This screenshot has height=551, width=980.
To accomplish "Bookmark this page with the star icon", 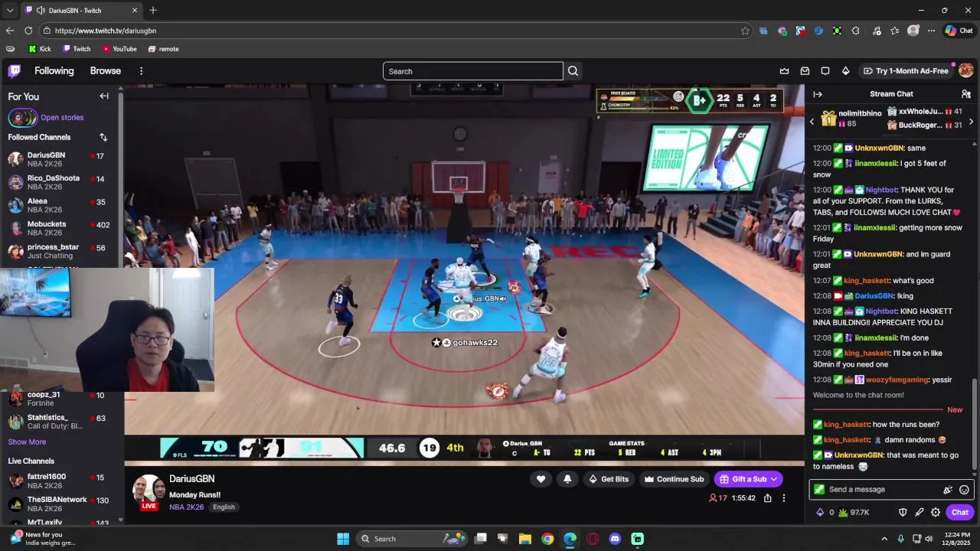I will 745,31.
